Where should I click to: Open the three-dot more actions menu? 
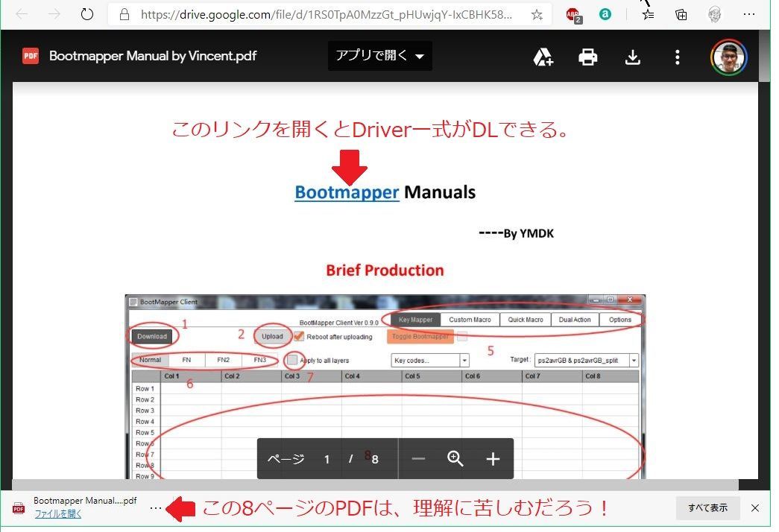click(677, 57)
